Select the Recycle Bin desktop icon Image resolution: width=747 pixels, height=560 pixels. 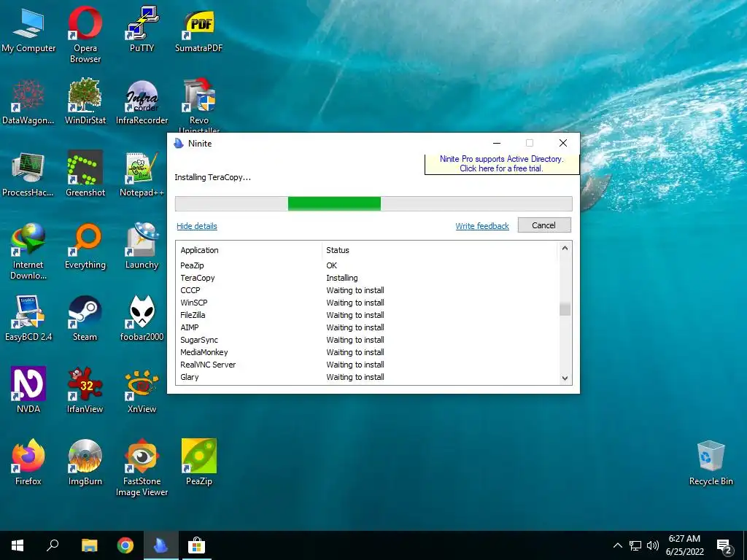711,464
